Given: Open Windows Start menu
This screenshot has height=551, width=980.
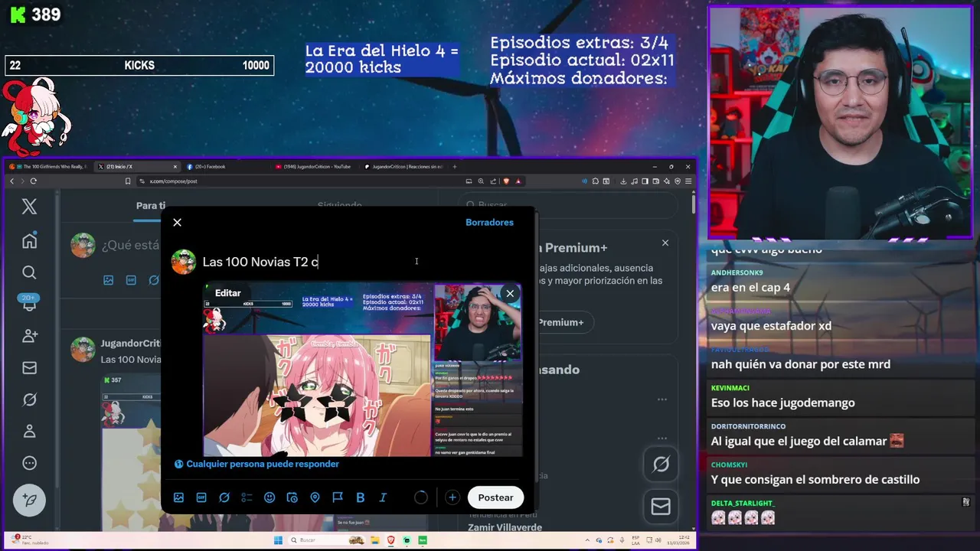Looking at the screenshot, I should [x=279, y=540].
